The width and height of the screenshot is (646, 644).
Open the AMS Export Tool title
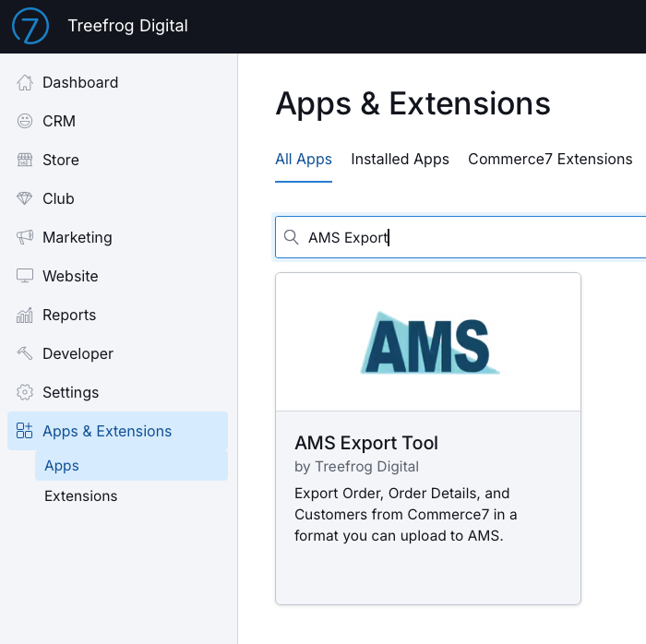coord(366,443)
